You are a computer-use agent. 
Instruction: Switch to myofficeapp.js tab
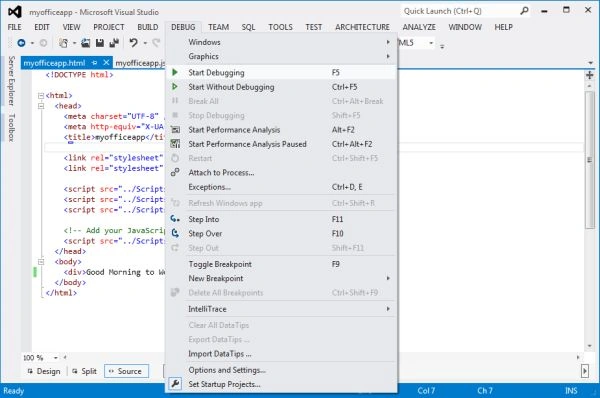coord(140,63)
